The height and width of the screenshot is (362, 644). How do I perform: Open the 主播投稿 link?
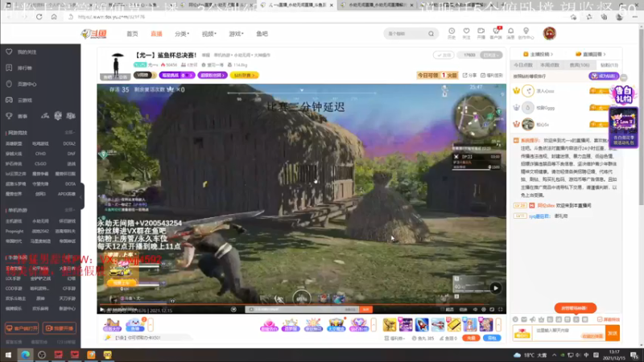pos(538,54)
